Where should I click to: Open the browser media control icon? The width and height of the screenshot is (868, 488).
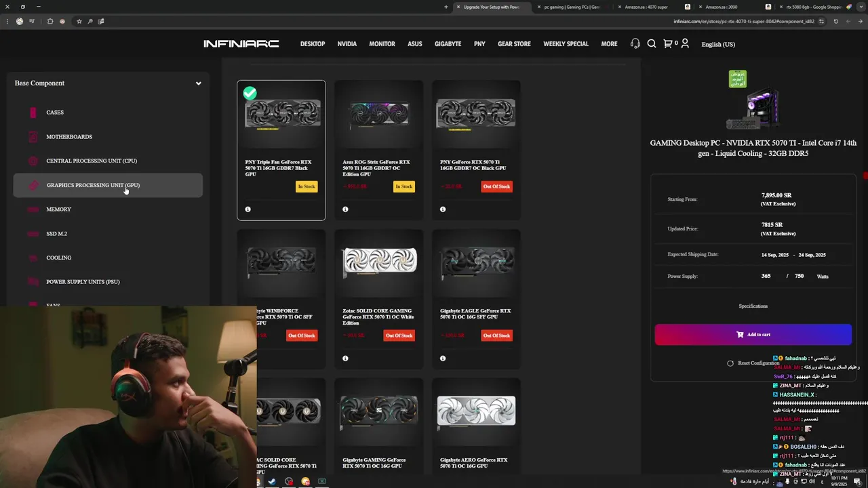[31, 21]
